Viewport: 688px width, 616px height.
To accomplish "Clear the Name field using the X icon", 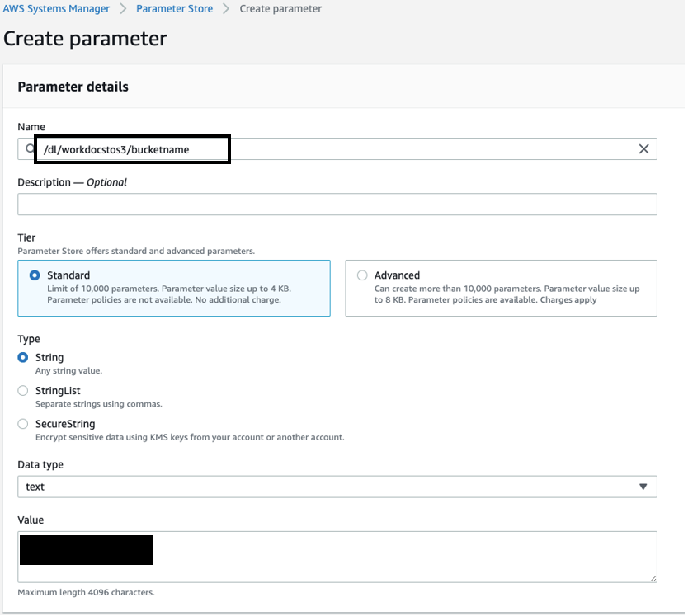I will pos(643,148).
